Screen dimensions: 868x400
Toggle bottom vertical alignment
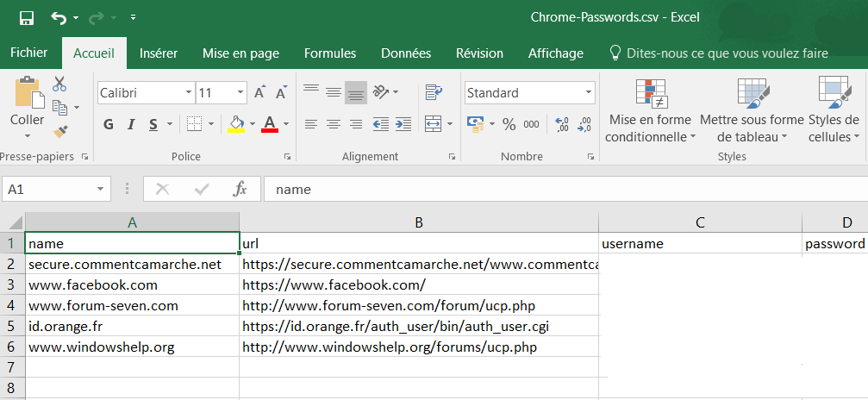point(356,92)
